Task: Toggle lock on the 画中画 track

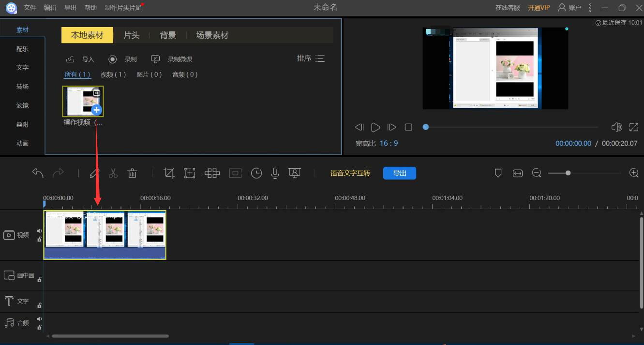Action: click(40, 280)
